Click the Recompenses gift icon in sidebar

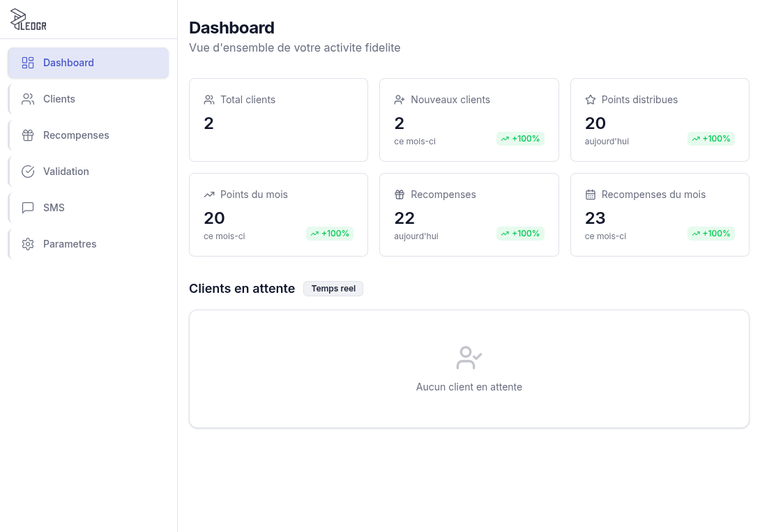tap(28, 135)
